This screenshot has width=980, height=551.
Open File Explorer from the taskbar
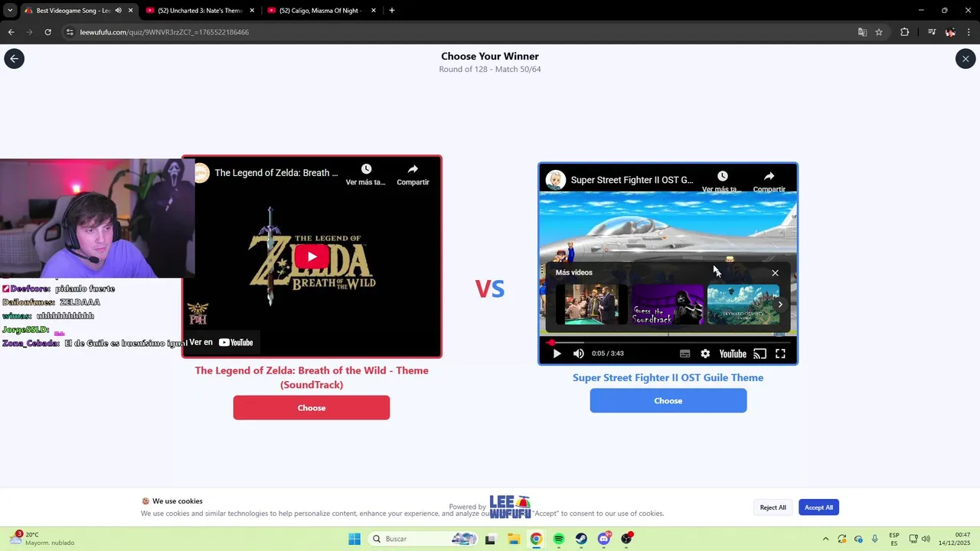513,539
